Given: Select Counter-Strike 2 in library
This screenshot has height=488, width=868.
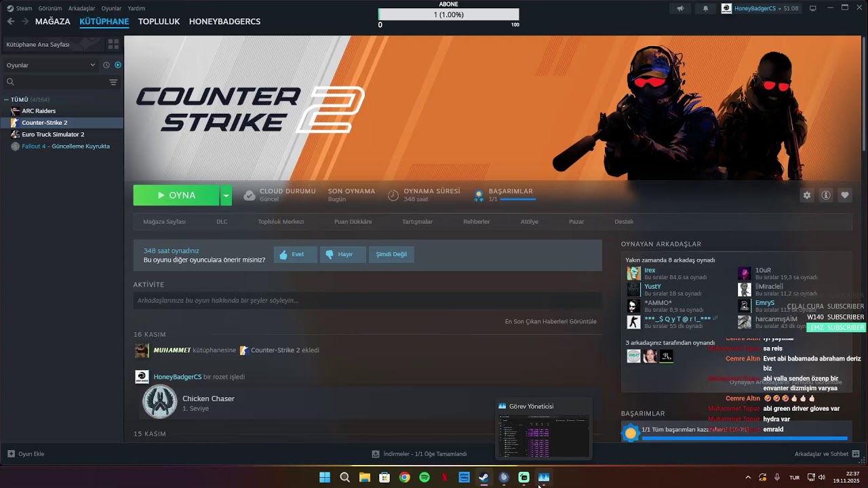Looking at the screenshot, I should coord(44,123).
